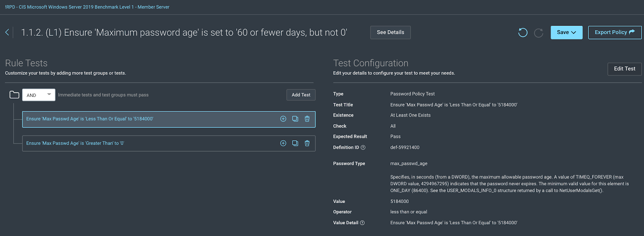
Task: Show help for Value Detail
Action: (x=362, y=223)
